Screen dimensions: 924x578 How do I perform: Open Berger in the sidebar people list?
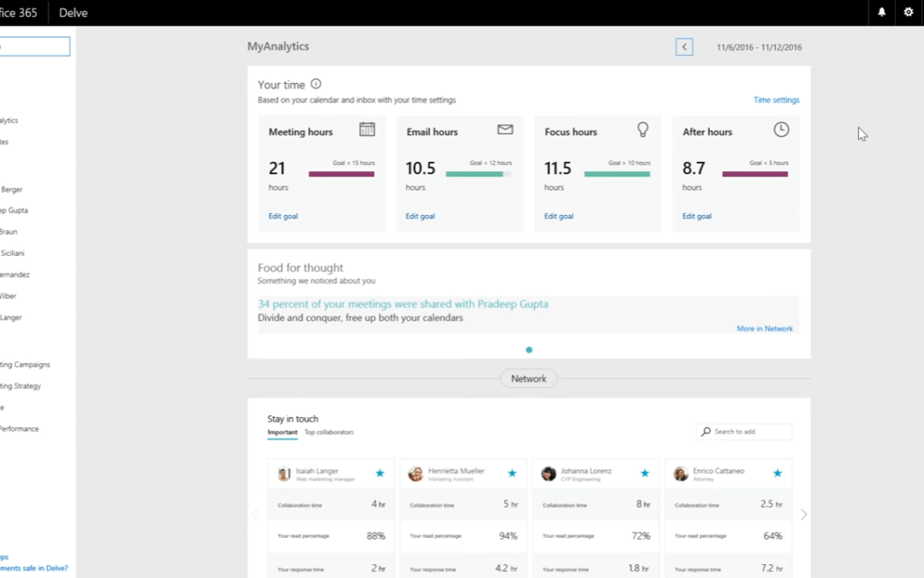(11, 189)
